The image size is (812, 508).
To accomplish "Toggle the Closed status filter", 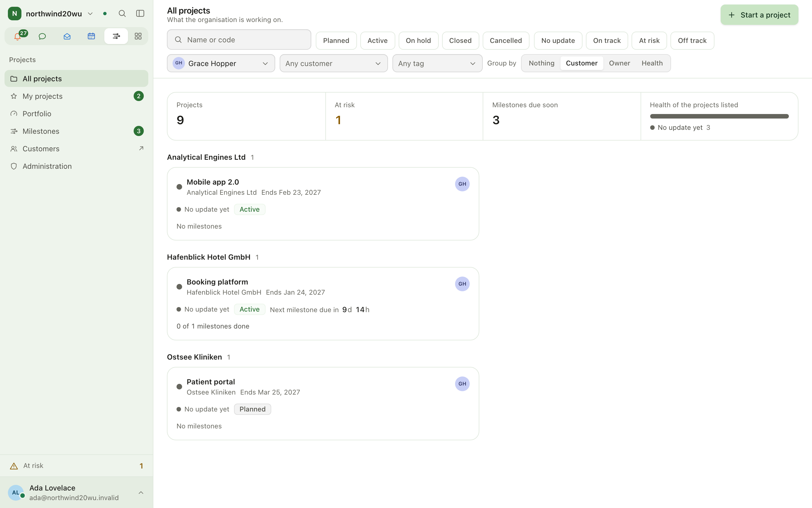I will [x=460, y=41].
